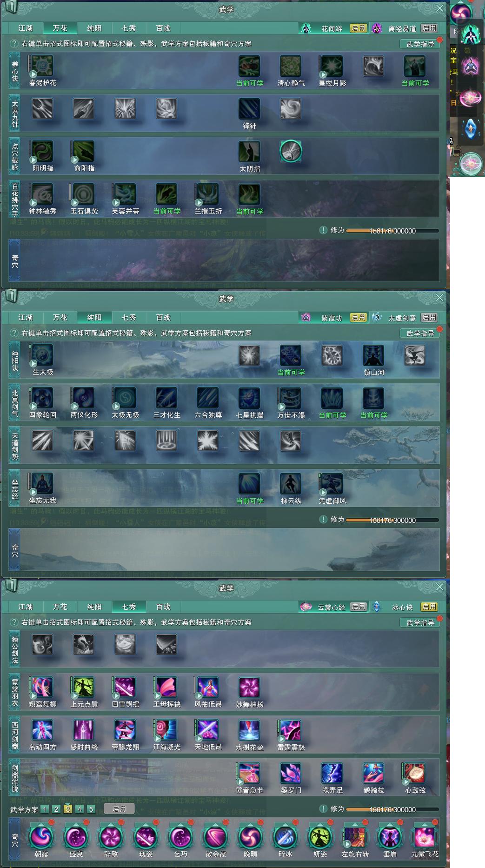The height and width of the screenshot is (868, 485).
Task: Select the 上元点鬟 skill icon
Action: point(84,688)
